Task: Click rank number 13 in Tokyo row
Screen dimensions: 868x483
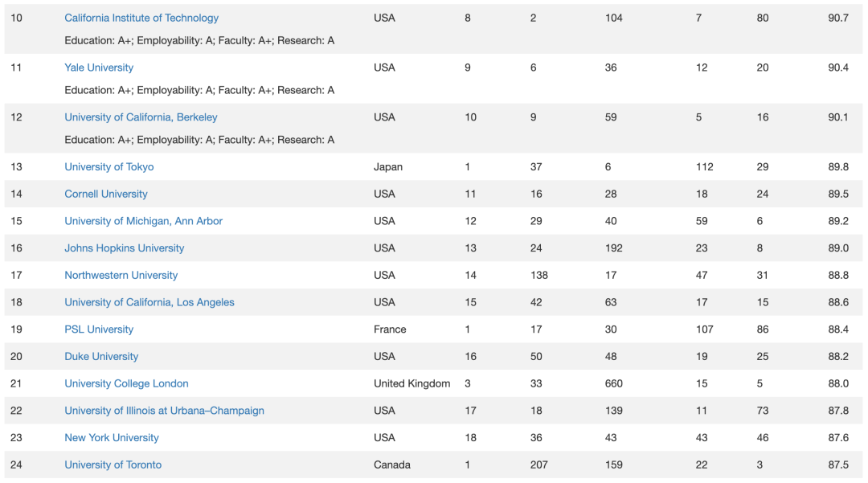Action: pyautogui.click(x=17, y=166)
